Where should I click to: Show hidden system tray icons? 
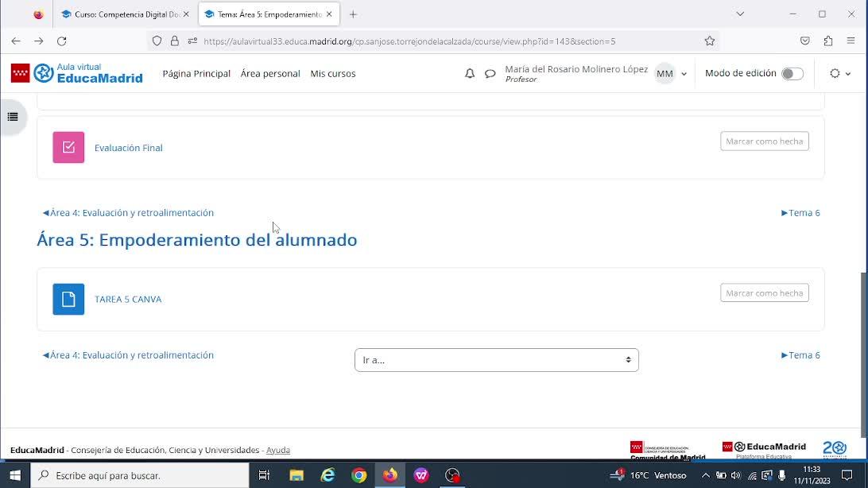tap(705, 475)
